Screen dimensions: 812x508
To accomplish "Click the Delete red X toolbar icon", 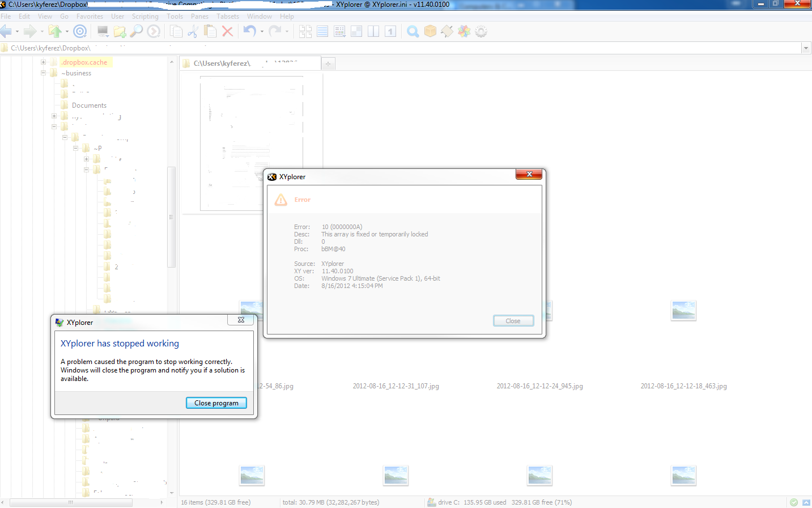I will pyautogui.click(x=227, y=31).
